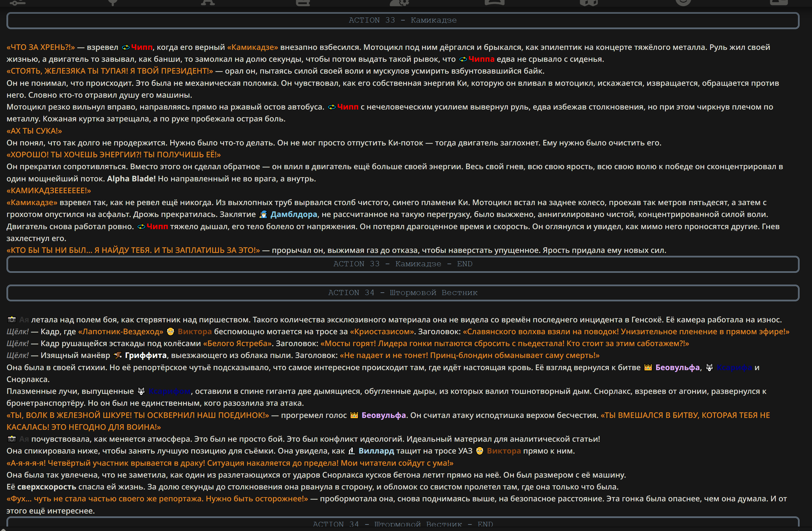This screenshot has width=812, height=531.
Task: Click the name Ая before 'почувствовала'
Action: (x=24, y=439)
